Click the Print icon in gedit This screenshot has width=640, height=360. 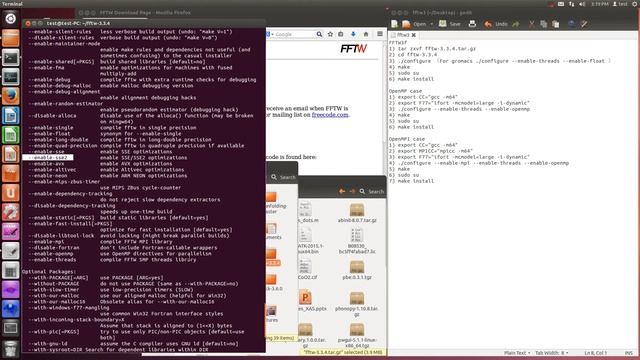[x=472, y=24]
